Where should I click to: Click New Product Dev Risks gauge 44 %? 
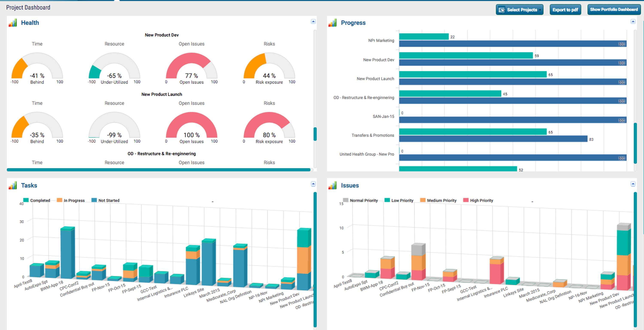click(269, 66)
